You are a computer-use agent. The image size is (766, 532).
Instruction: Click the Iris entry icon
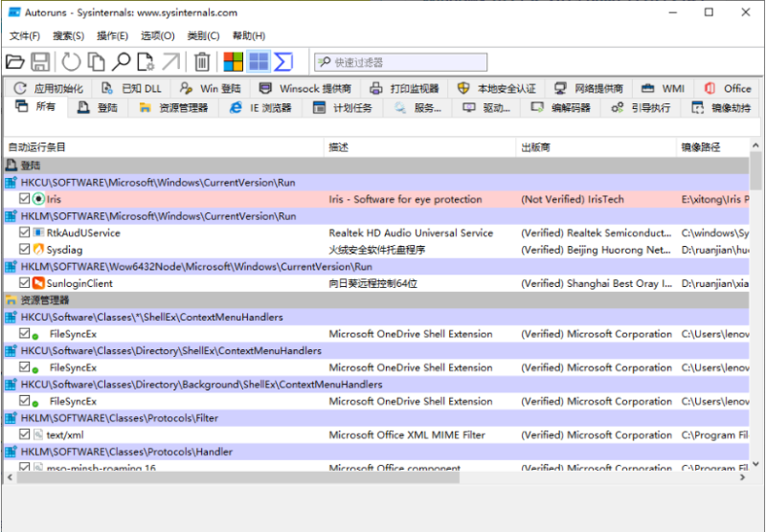click(38, 199)
